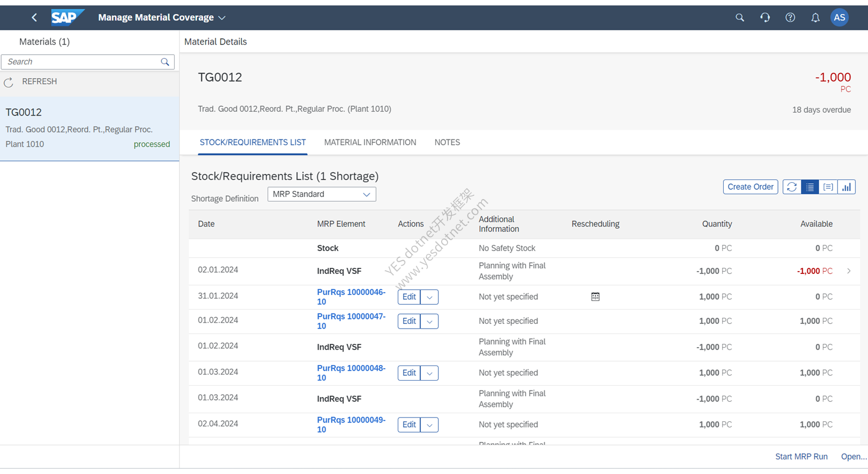Click No Safety Stock text
This screenshot has width=868, height=474.
point(507,248)
